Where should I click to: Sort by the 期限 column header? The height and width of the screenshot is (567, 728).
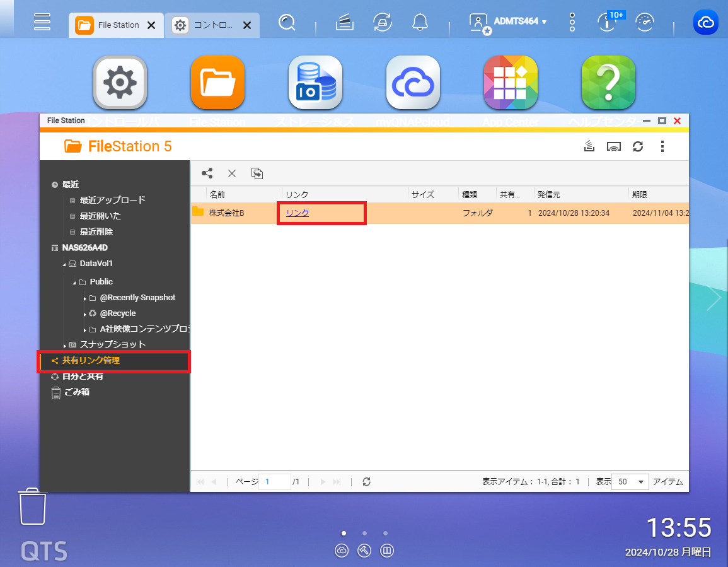(x=659, y=194)
